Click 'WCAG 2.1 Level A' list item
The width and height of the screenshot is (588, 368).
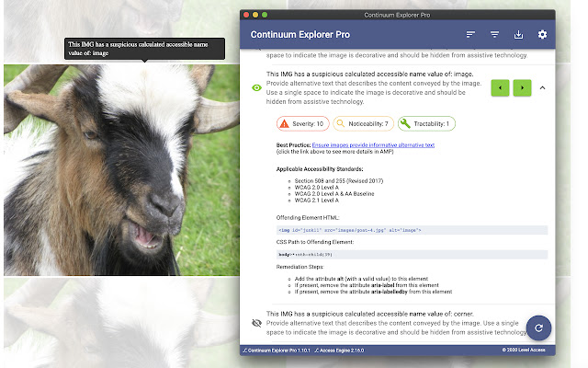[x=316, y=201]
